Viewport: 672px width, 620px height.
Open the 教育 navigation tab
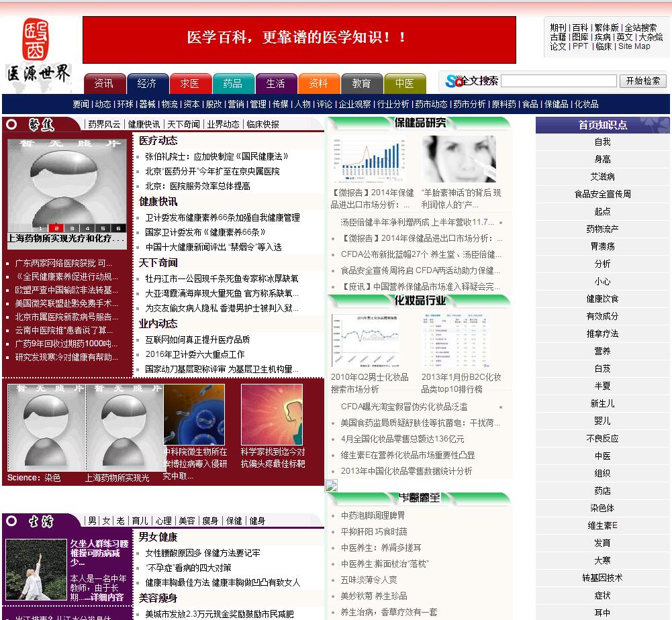click(361, 84)
